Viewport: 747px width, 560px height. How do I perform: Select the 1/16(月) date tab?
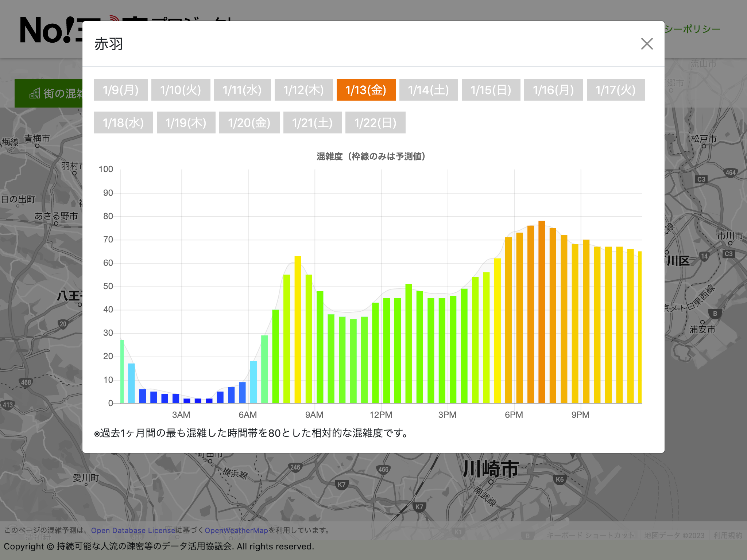[553, 90]
